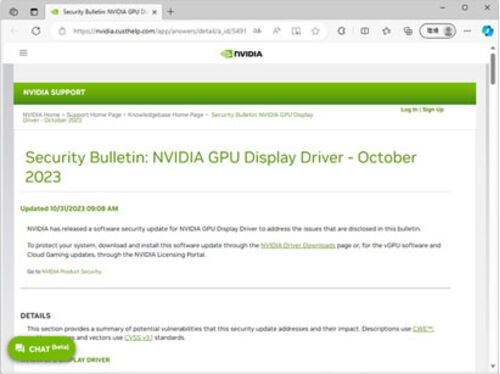Open the CHAT beta button
Screen dimensions: 500x374
[41, 348]
